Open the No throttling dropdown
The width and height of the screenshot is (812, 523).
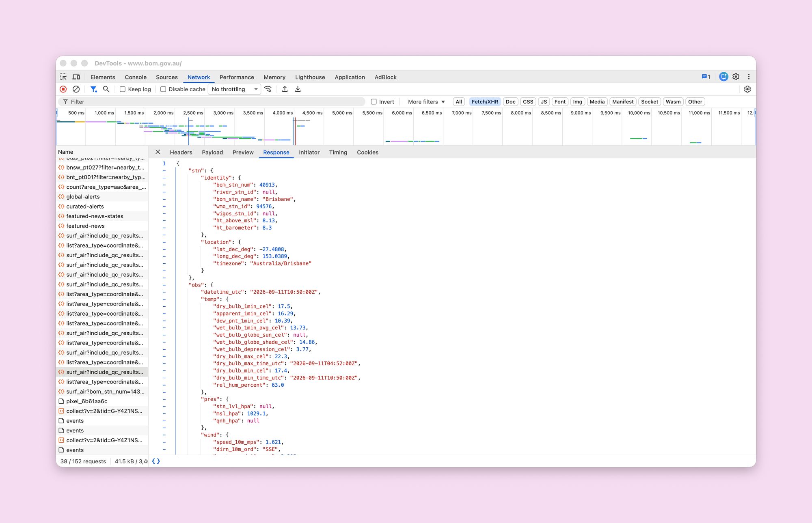coord(234,89)
